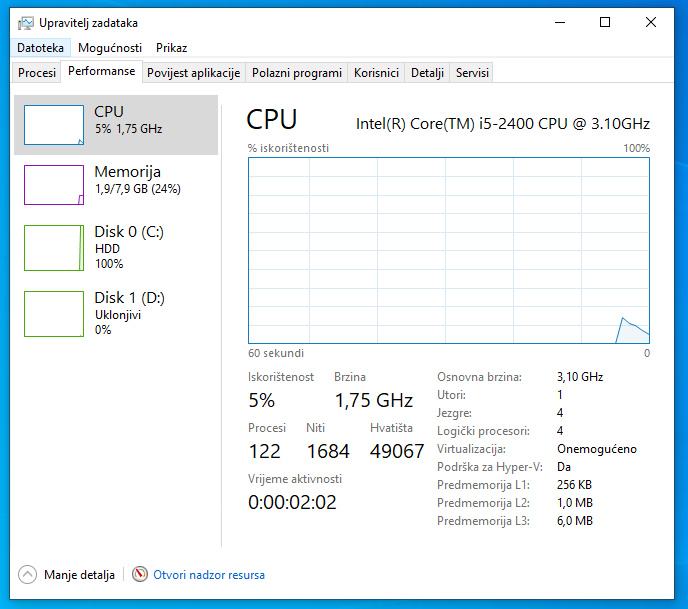Switch to the Detalji tab
The height and width of the screenshot is (609, 688).
click(427, 73)
